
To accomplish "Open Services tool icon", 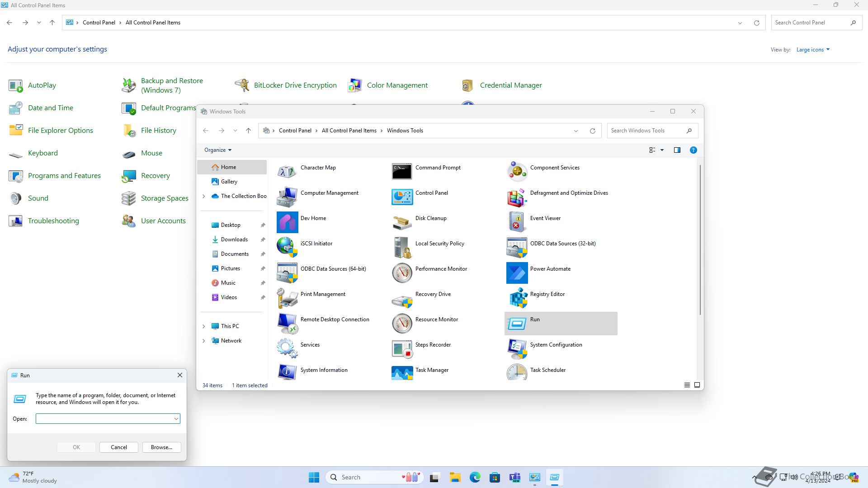I will click(x=287, y=348).
